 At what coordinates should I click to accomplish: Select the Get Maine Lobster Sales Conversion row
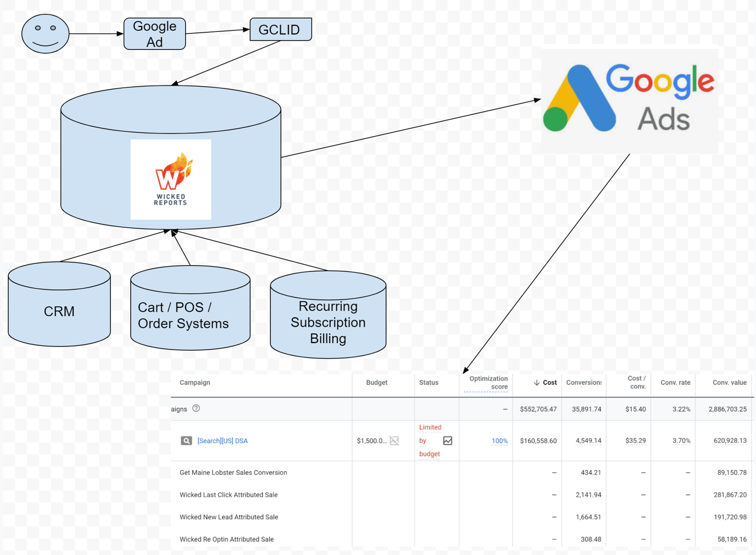pos(233,473)
